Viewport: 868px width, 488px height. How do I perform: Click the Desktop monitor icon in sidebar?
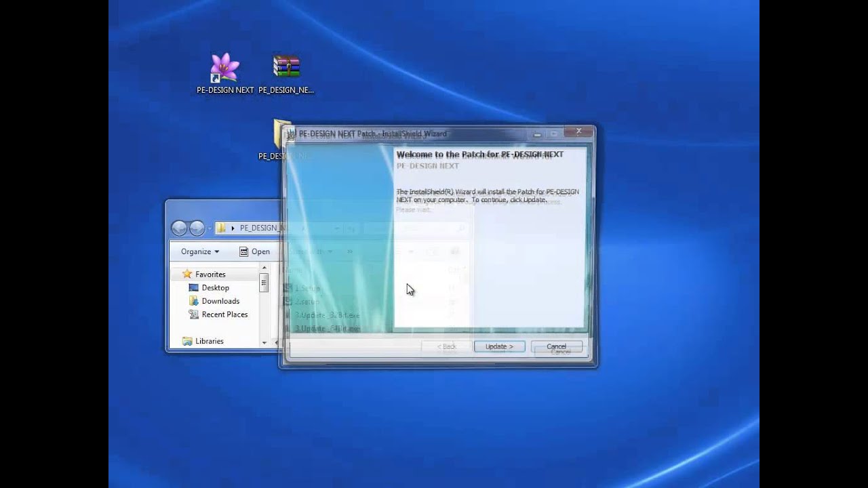(194, 288)
